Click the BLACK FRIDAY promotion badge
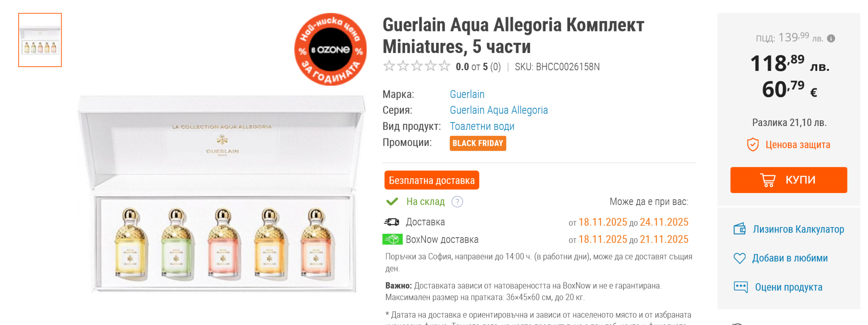This screenshot has height=325, width=868. [478, 143]
